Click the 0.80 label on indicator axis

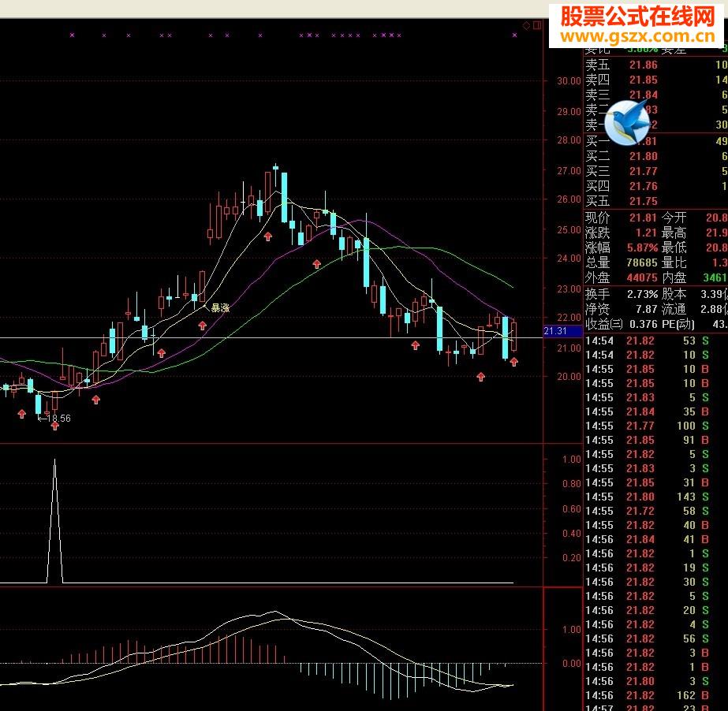tap(572, 484)
